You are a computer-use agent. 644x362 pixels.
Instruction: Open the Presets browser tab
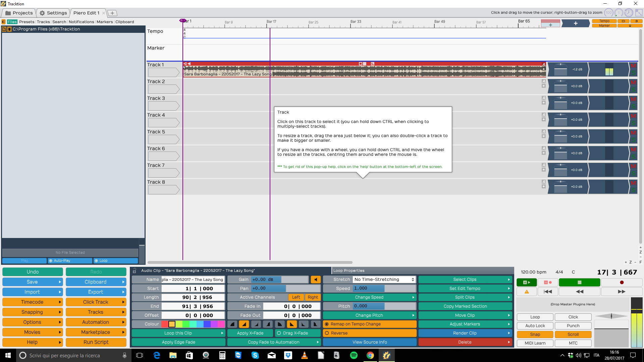[26, 22]
